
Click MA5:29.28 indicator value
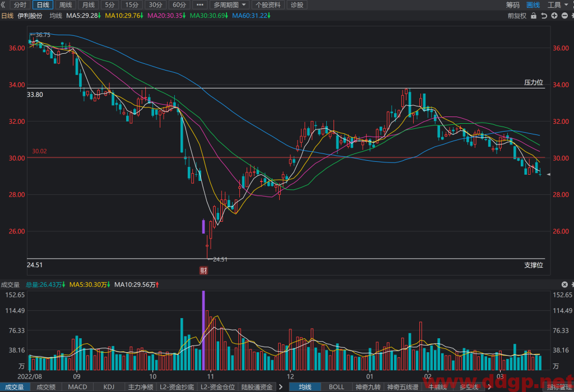[84, 16]
